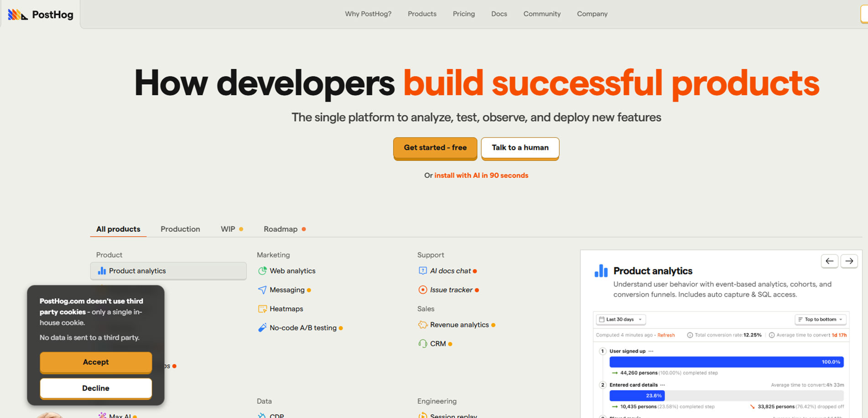Click the No-code A/B testing flask icon
This screenshot has width=868, height=418.
pos(262,328)
